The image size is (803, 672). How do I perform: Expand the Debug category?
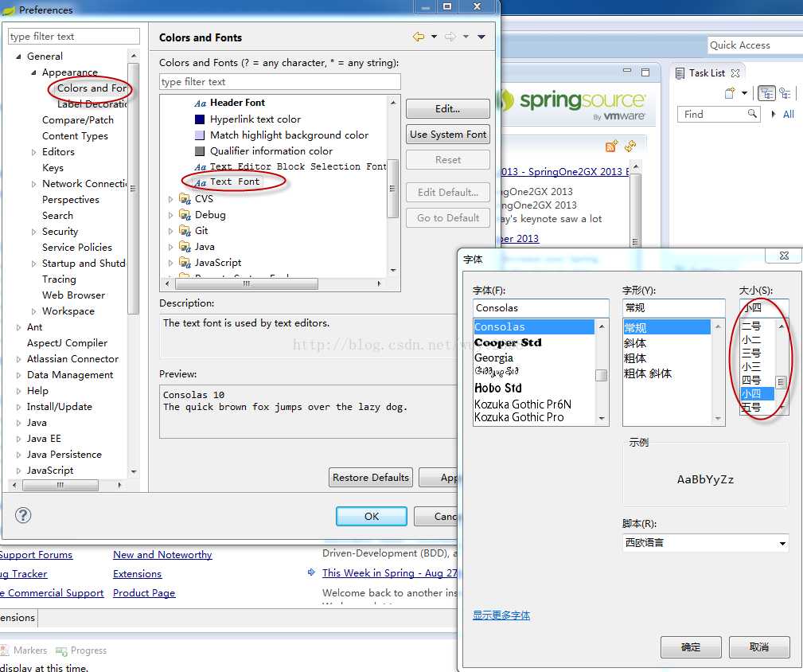171,215
